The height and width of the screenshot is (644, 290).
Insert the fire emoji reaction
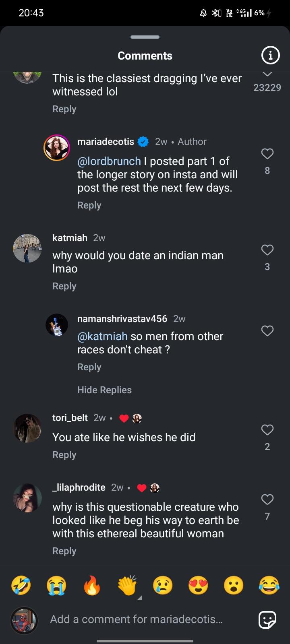(x=92, y=585)
